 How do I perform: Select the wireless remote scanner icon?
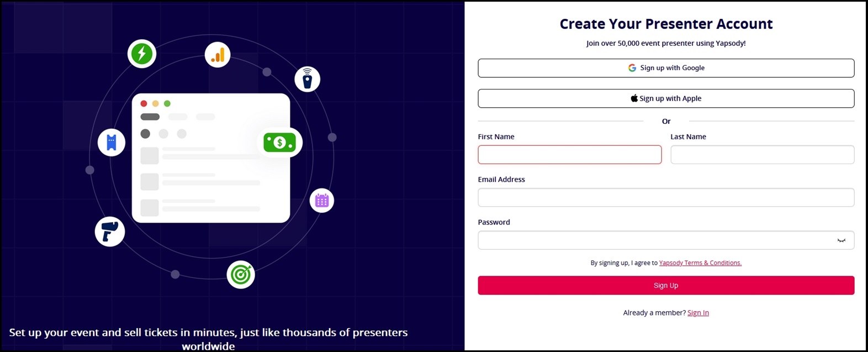(308, 79)
